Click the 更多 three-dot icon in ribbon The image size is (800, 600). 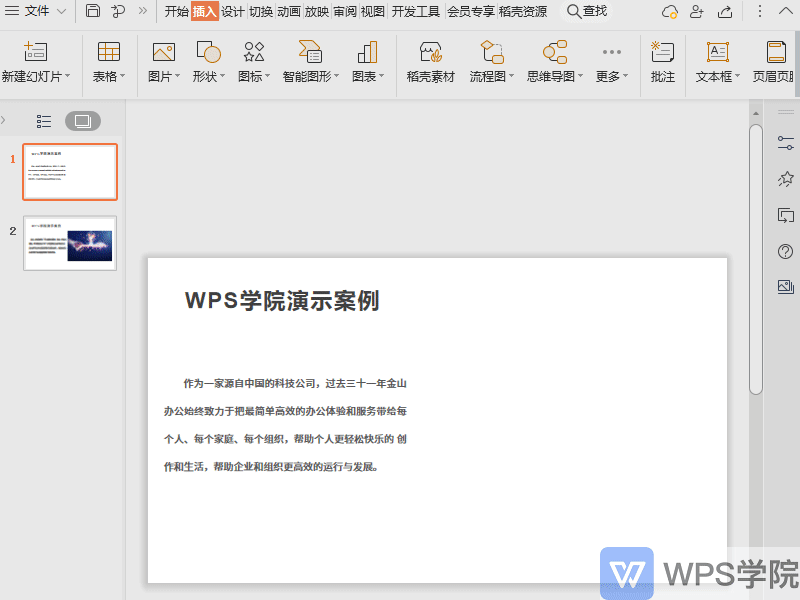pos(612,52)
